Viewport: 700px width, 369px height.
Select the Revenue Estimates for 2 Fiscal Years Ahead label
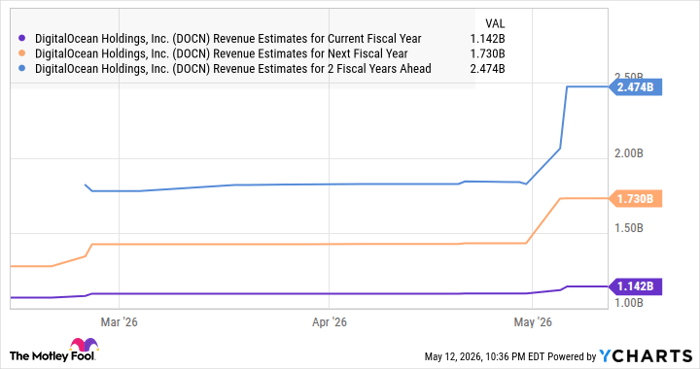[x=233, y=69]
